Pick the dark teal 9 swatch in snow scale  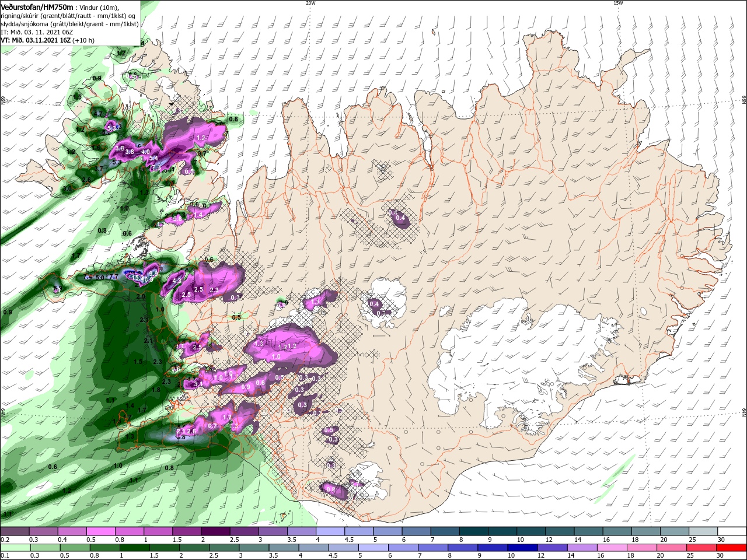click(502, 531)
